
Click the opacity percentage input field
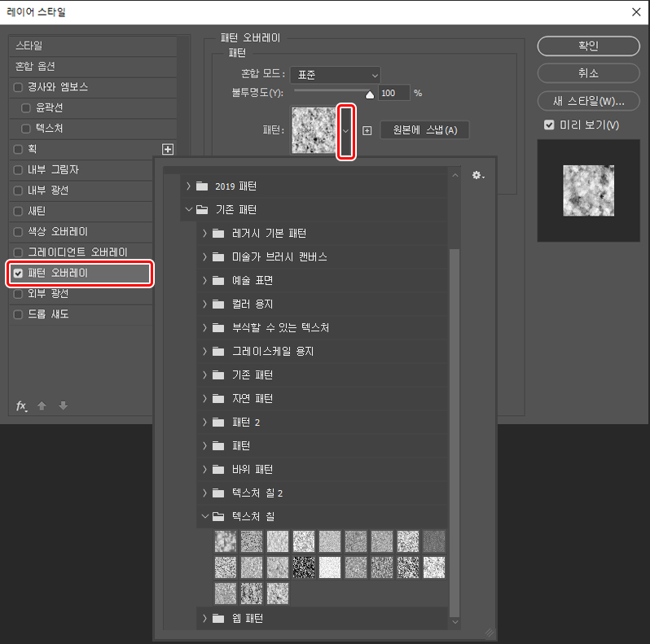point(393,93)
